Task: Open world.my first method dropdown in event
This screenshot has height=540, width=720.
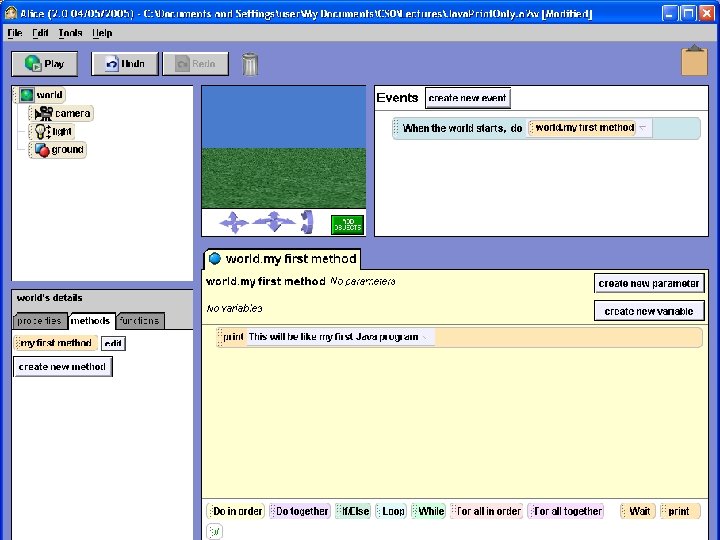Action: (x=643, y=128)
